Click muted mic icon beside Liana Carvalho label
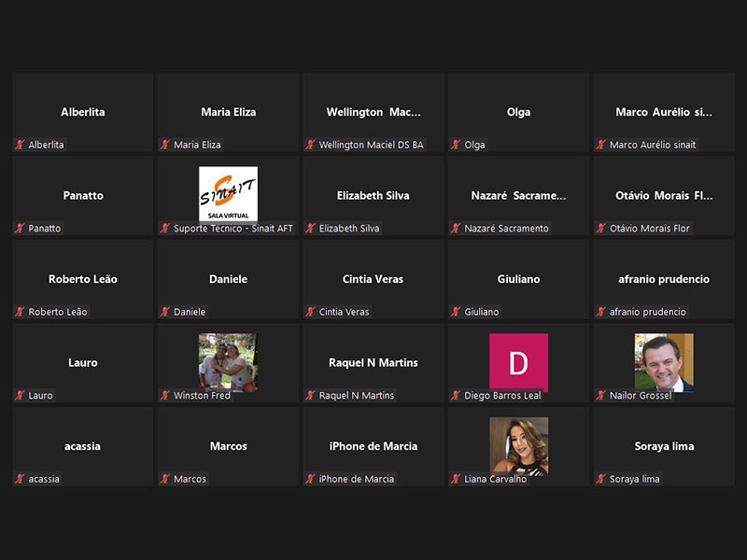Screen dimensions: 747x560 [456, 479]
